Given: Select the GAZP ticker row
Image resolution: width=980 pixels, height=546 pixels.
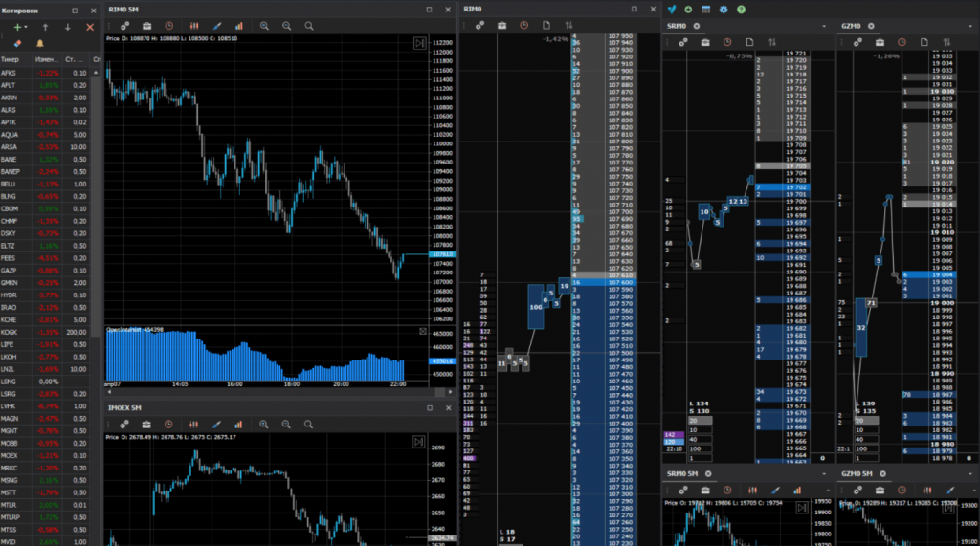Looking at the screenshot, I should 10,271.
